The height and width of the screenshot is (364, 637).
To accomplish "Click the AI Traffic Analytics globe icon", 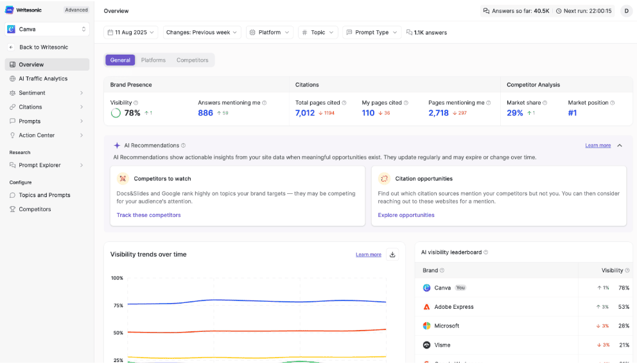I will tap(13, 79).
